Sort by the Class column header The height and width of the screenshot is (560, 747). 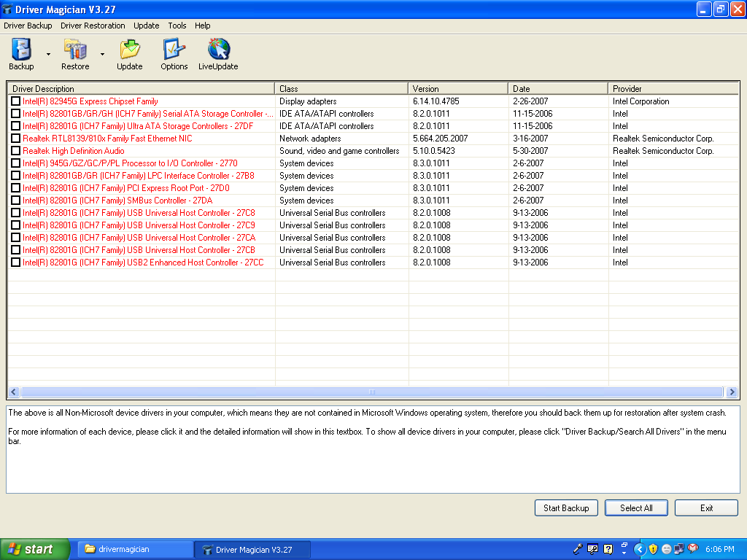pos(341,88)
